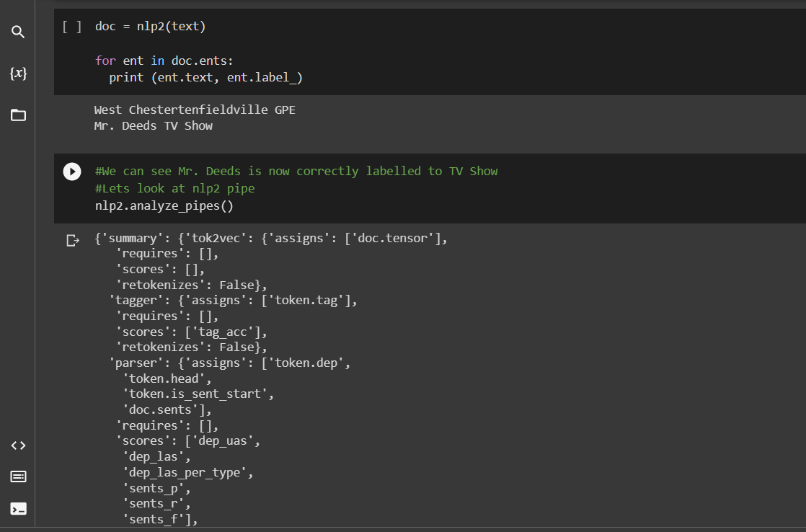This screenshot has width=806, height=532.
Task: Click the 'token.is_sent_start' output line
Action: (x=198, y=394)
